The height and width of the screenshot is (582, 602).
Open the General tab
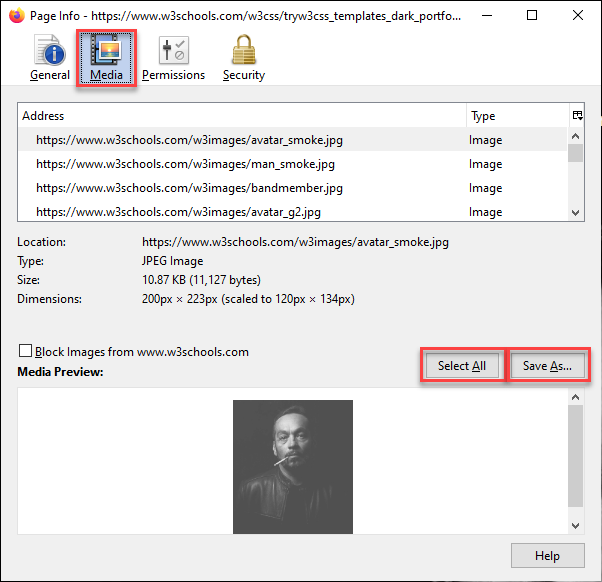coord(50,58)
